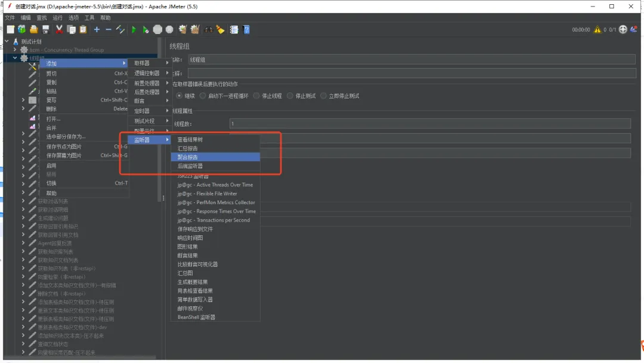
Task: Open the 选项 menu in menu bar
Action: [x=73, y=18]
